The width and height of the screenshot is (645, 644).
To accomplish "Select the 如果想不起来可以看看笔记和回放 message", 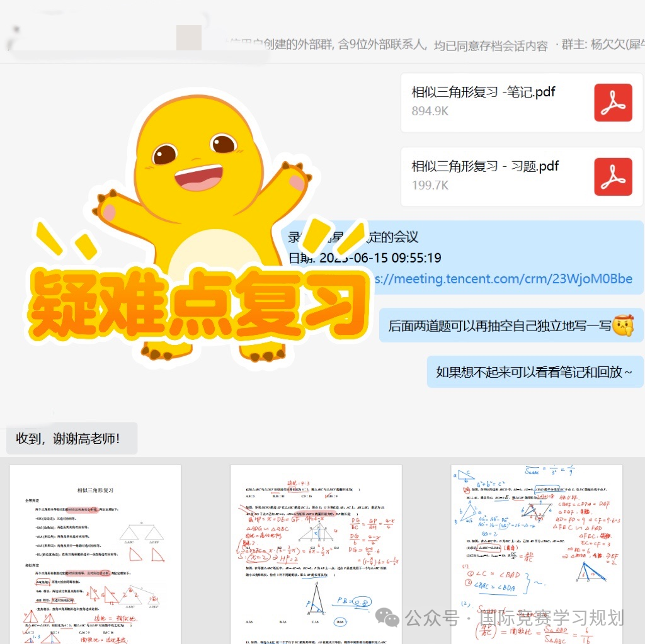I will pyautogui.click(x=535, y=372).
